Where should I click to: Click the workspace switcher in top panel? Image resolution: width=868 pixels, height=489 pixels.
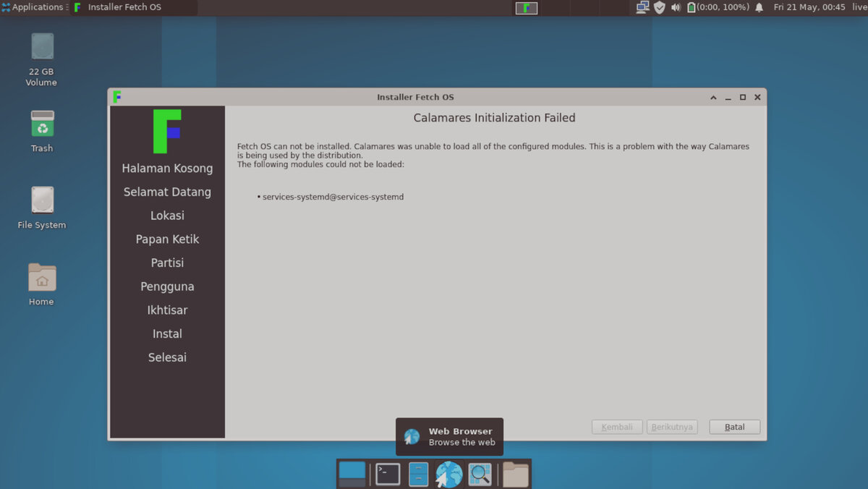[x=526, y=8]
